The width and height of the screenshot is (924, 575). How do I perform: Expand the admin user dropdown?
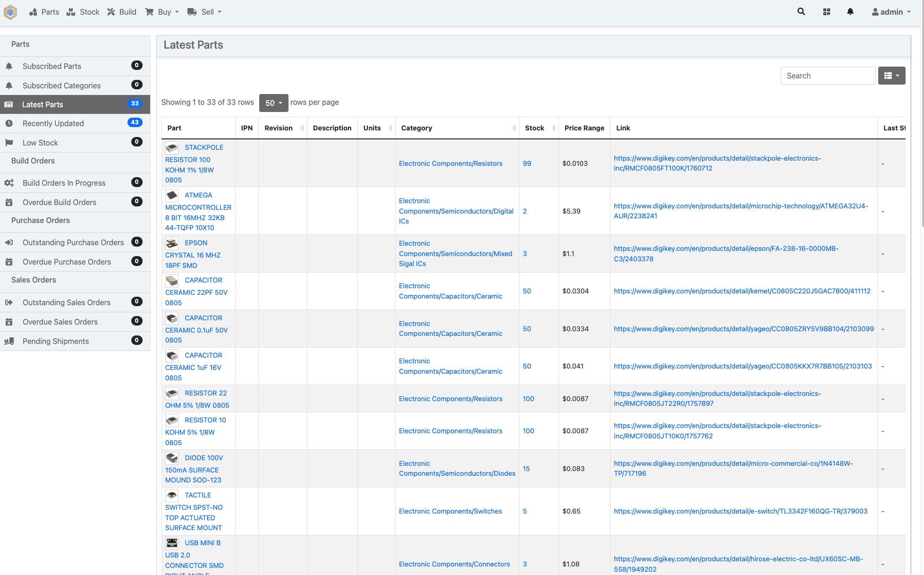(x=891, y=12)
